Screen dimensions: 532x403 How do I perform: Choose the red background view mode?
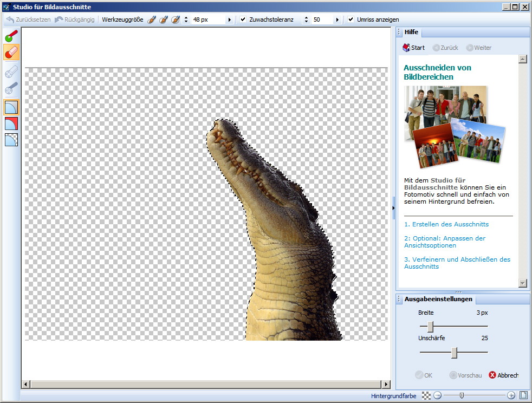point(11,123)
